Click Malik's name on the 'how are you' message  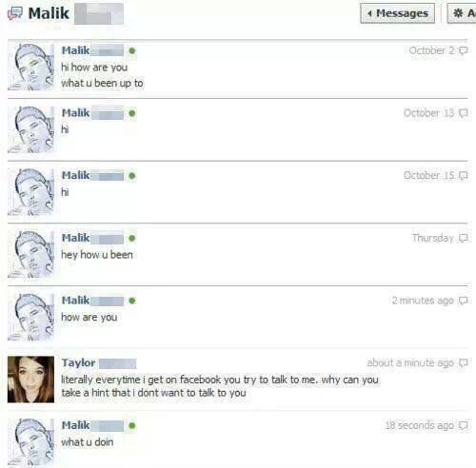click(x=75, y=301)
